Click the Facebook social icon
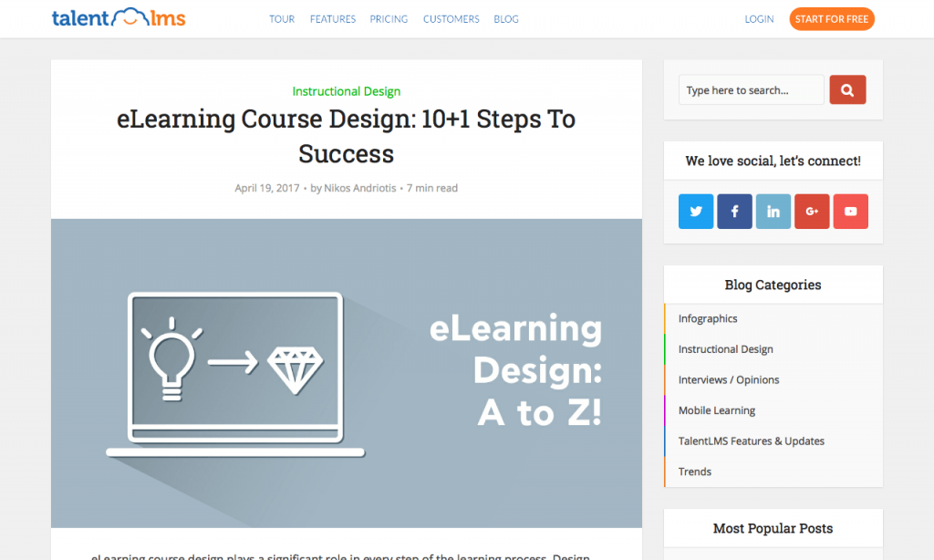Image resolution: width=934 pixels, height=560 pixels. (734, 211)
